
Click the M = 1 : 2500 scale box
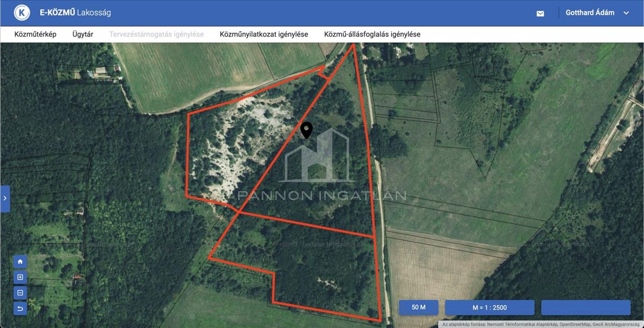(489, 308)
